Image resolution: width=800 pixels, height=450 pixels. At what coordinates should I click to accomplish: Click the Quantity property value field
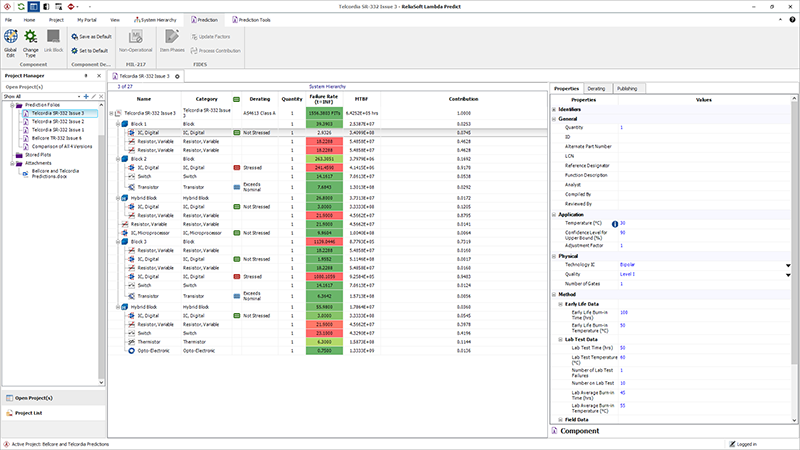pyautogui.click(x=705, y=128)
